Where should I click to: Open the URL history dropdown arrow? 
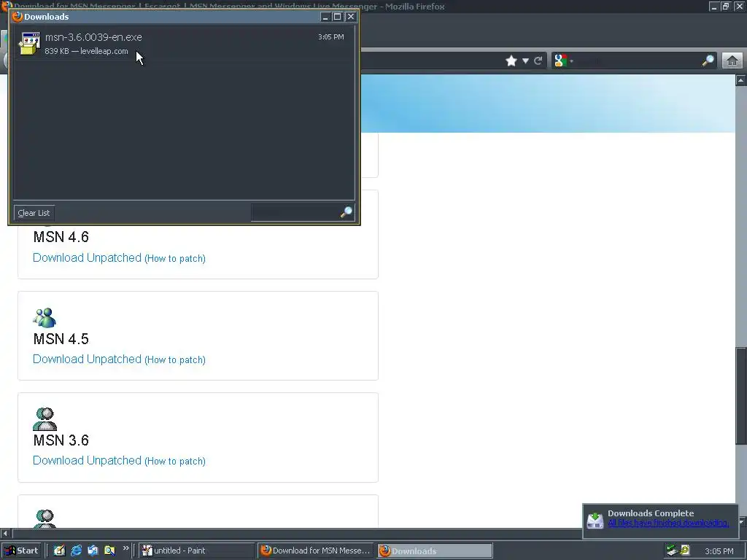tap(525, 61)
